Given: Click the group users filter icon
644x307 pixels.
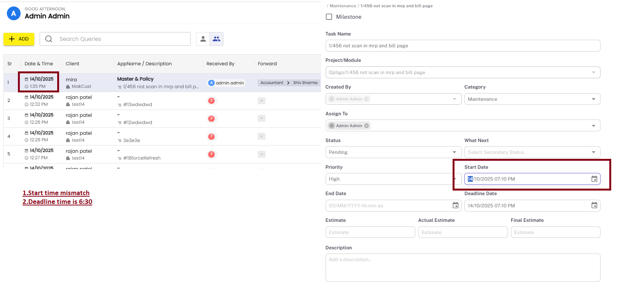Looking at the screenshot, I should [217, 39].
